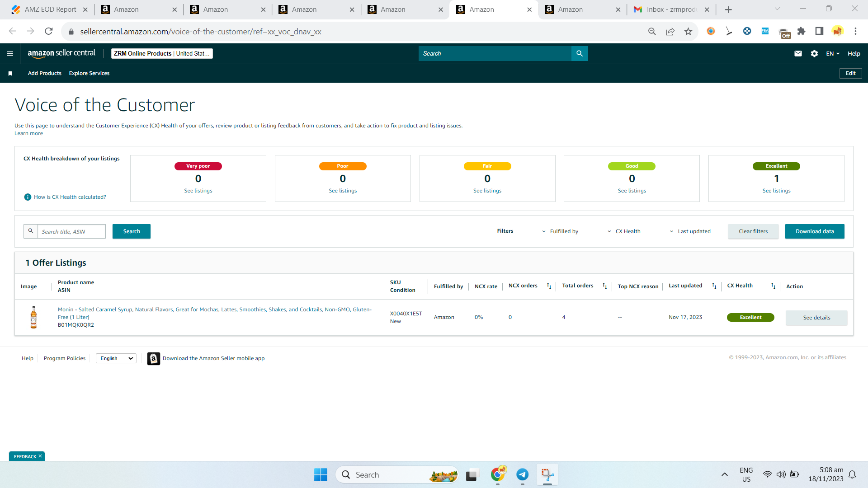Viewport: 868px width, 488px height.
Task: Open the Learn more link
Action: [28, 133]
